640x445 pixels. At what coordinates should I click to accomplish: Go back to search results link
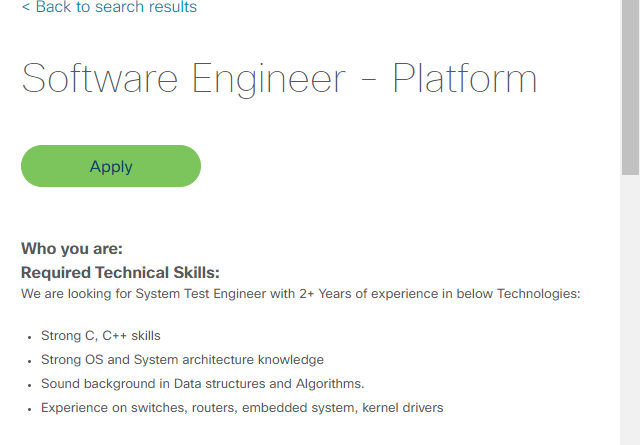tap(109, 7)
